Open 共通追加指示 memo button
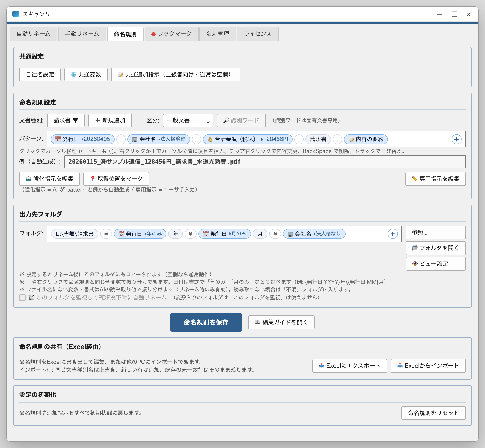Viewport: 485px width, 448px height. click(176, 75)
